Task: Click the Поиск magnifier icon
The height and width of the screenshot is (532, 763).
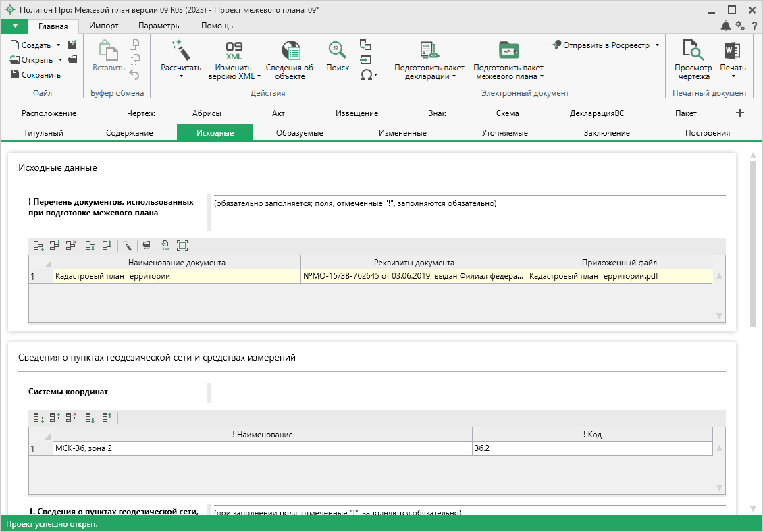Action: pos(338,51)
